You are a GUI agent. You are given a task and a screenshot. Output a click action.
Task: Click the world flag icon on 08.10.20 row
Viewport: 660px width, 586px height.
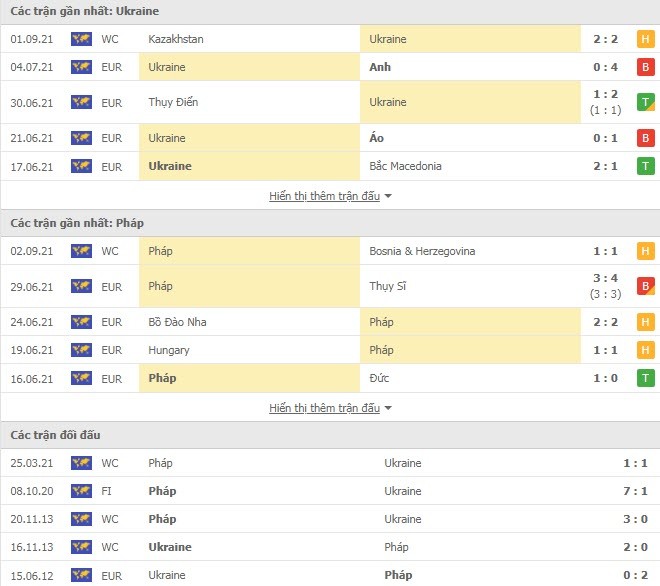81,491
